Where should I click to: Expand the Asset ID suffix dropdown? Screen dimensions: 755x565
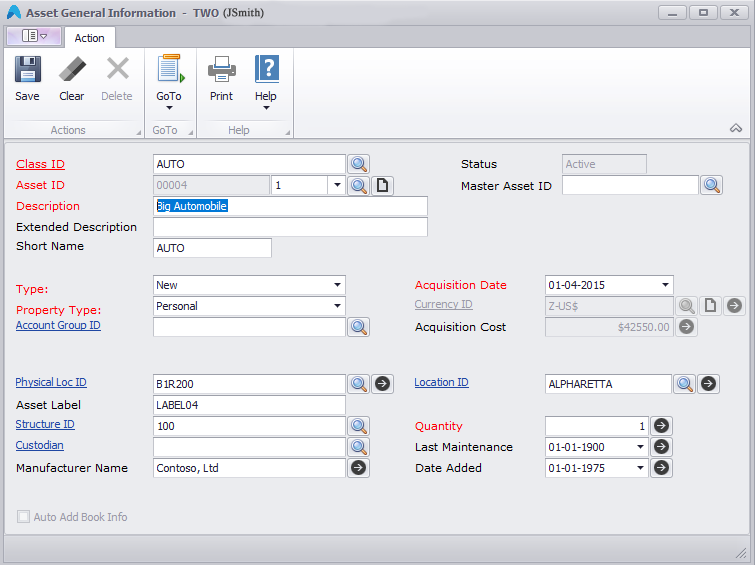point(337,185)
